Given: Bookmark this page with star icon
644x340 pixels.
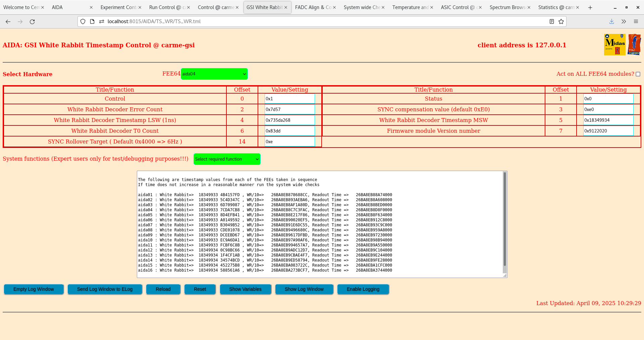Looking at the screenshot, I should [561, 21].
